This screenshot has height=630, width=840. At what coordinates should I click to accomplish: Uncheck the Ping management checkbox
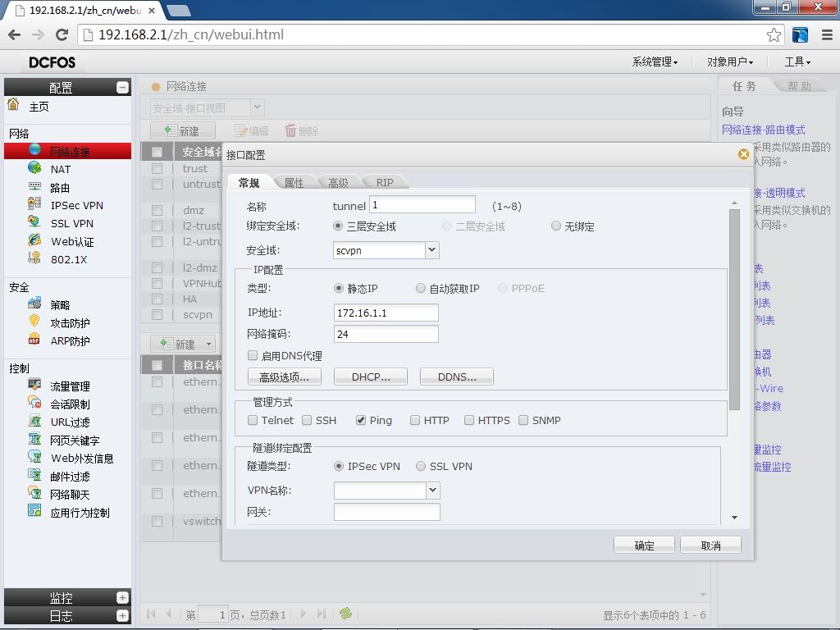coord(361,420)
